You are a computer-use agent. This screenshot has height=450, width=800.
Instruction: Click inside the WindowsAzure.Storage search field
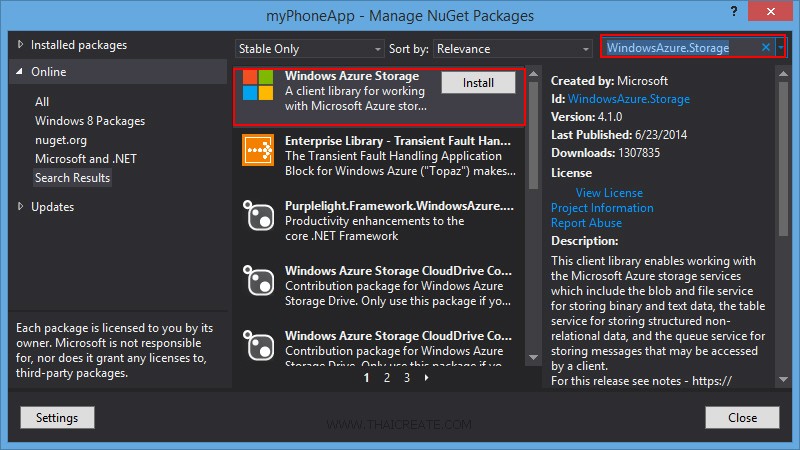pos(681,47)
